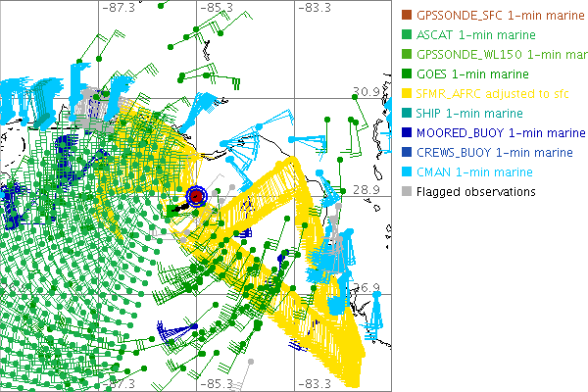Select the CREWS_BUOY blue legend swatch
The width and height of the screenshot is (588, 392).
406,152
